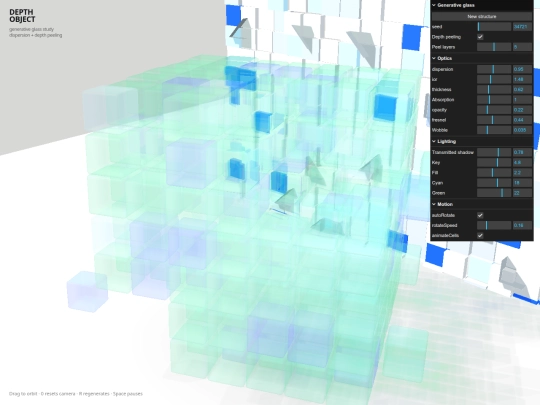Disable the Depth peeling checkbox
540x405 pixels.
tap(480, 37)
